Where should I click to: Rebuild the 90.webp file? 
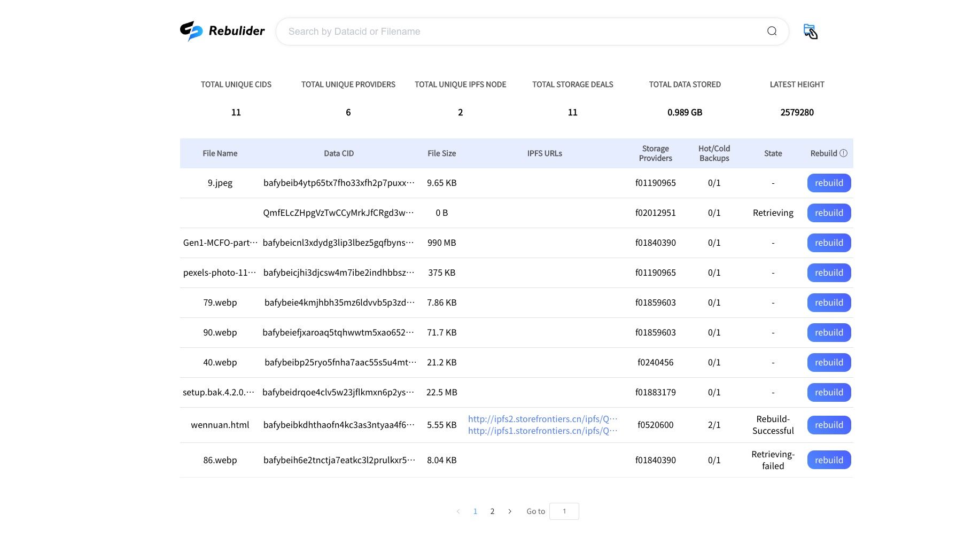coord(829,332)
